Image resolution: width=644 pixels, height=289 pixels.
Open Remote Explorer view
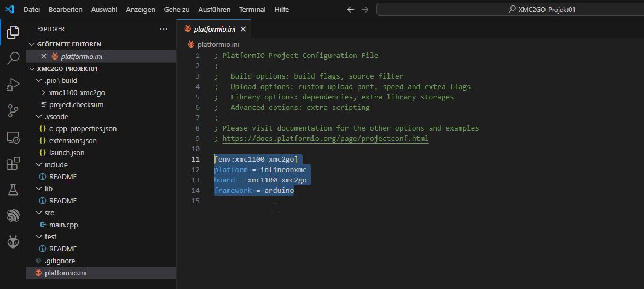click(x=13, y=138)
